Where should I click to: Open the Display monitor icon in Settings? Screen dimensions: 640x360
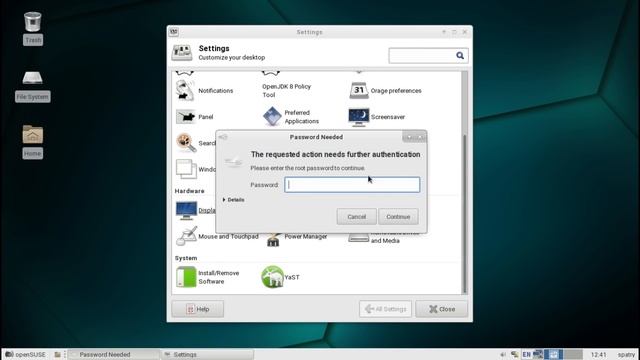coord(186,211)
